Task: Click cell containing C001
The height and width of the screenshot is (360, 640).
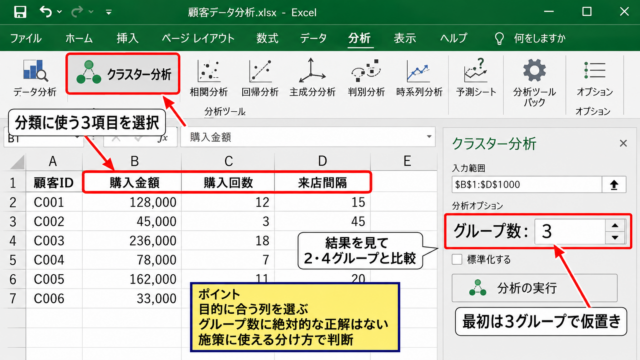Action: [x=54, y=202]
